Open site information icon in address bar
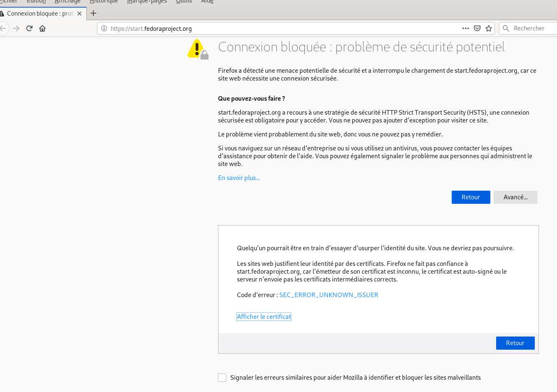Screen dimensions: 557x392 104,28
